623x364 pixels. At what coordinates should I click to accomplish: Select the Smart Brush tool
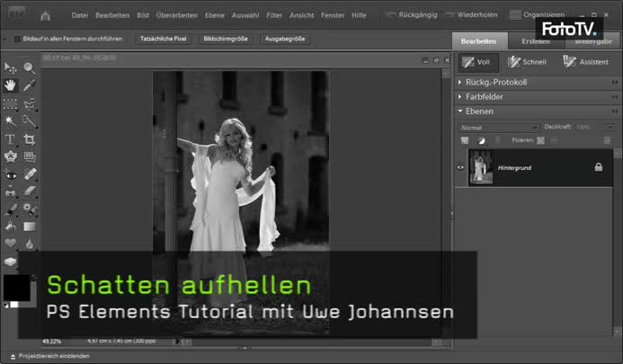pyautogui.click(x=29, y=209)
